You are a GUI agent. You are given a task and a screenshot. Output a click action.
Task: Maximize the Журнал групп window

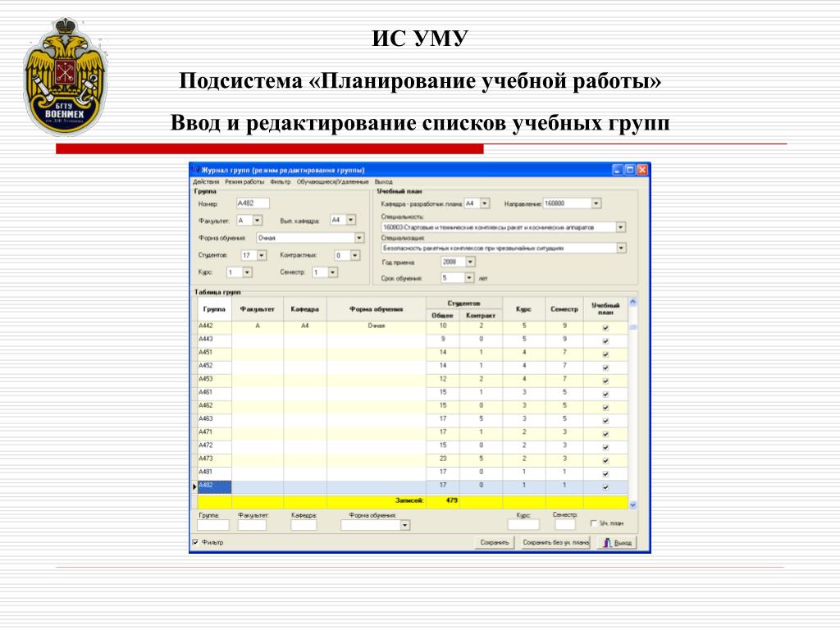(x=630, y=170)
